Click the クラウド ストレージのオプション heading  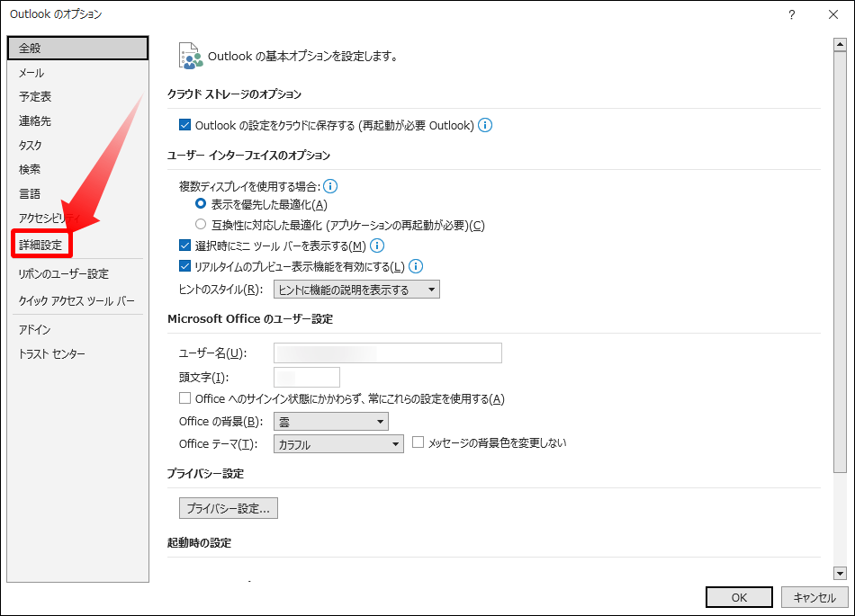[235, 94]
